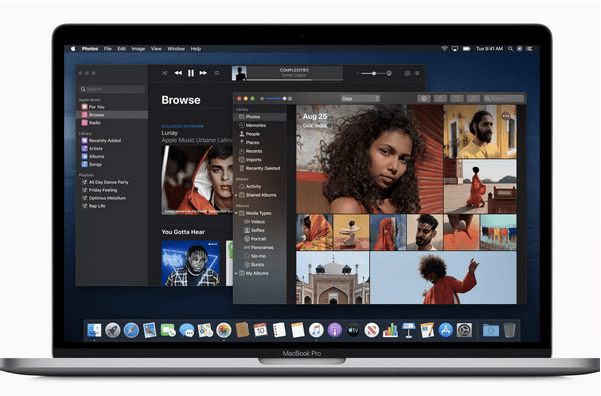Toggle repeat mode in Music
601x396 pixels.
(x=217, y=73)
